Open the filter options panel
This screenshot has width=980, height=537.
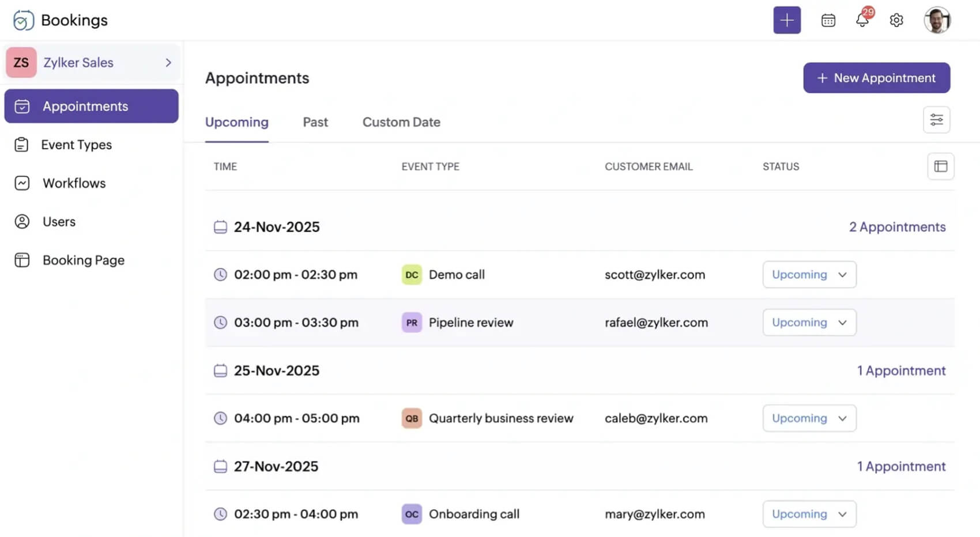click(x=936, y=119)
